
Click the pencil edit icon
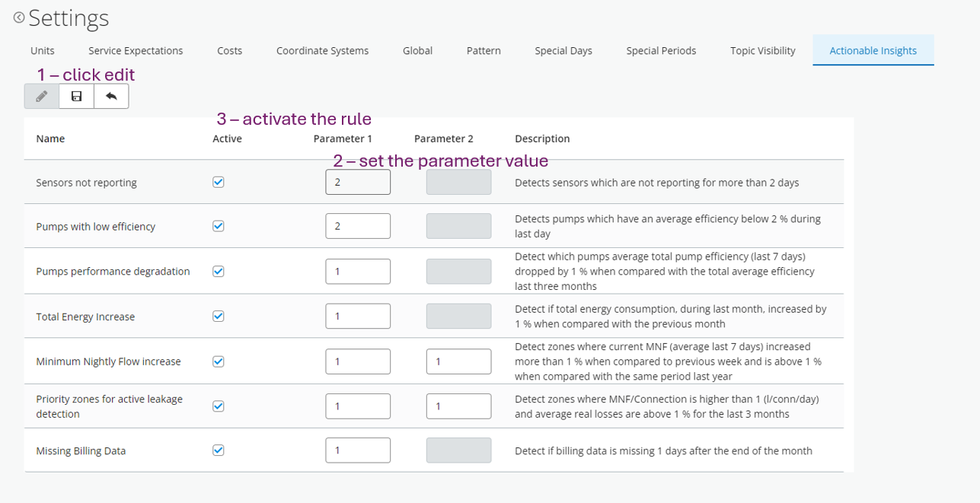[x=42, y=97]
